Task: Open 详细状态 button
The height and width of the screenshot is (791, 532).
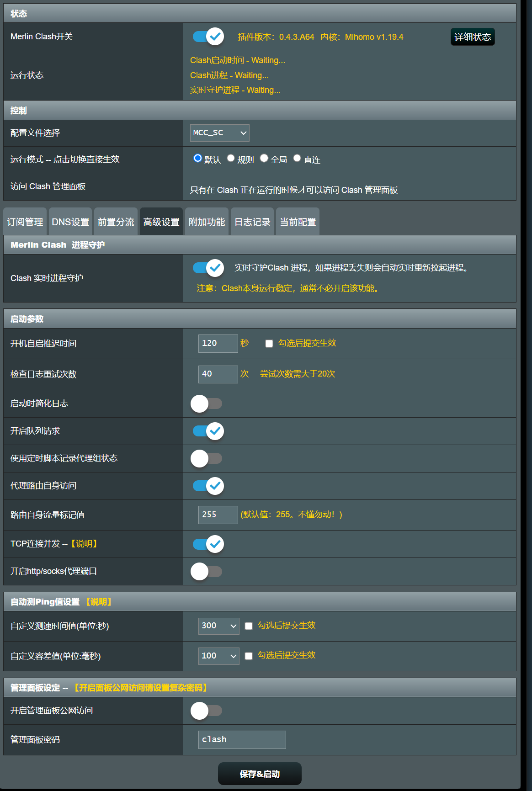Action: coord(473,37)
